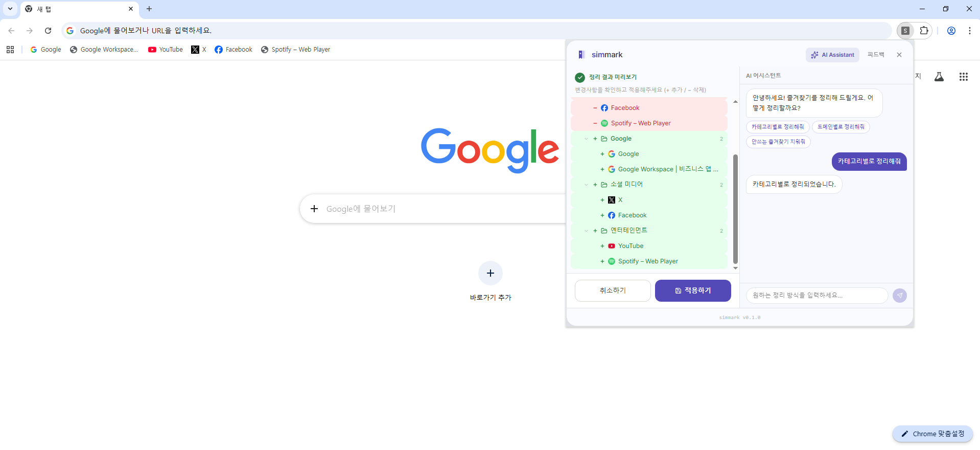
Task: Collapse the Google folder in preview tree
Action: coord(586,139)
